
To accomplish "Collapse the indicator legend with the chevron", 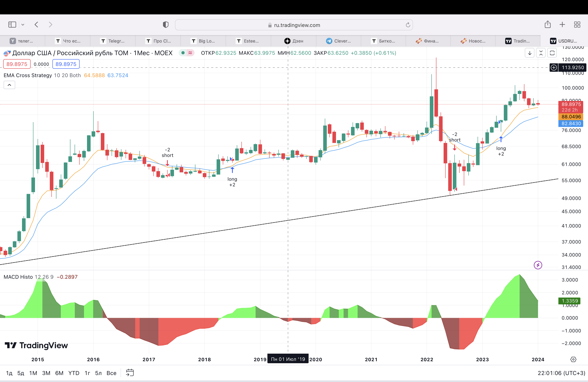I will [9, 85].
